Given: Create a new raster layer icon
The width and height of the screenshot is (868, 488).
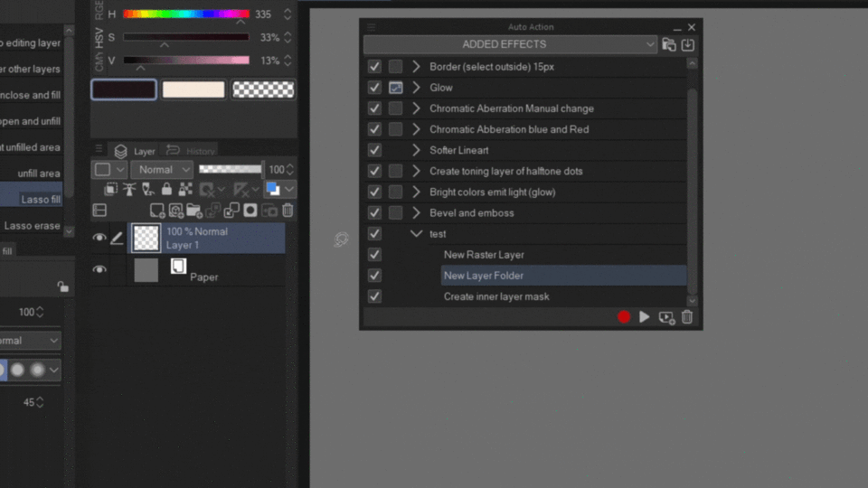Looking at the screenshot, I should [157, 211].
